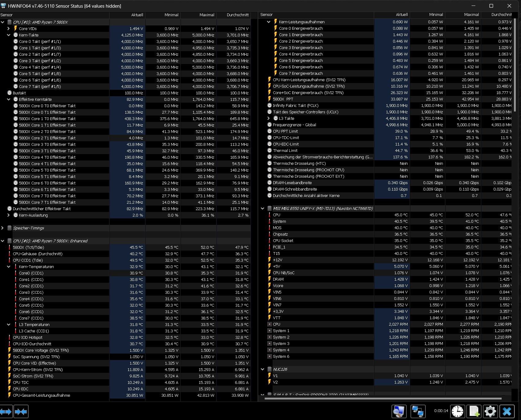This screenshot has height=420, width=521.
Task: Click left panel Maximal column header
Action: tap(198, 15)
